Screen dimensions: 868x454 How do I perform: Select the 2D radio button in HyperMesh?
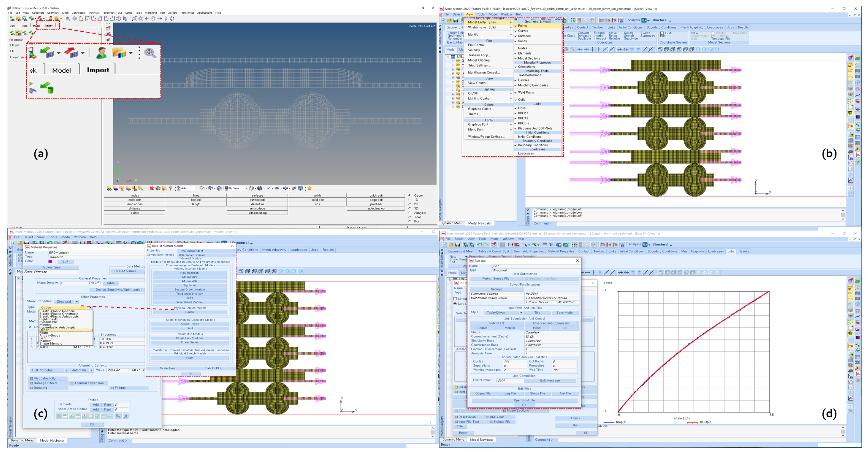410,204
